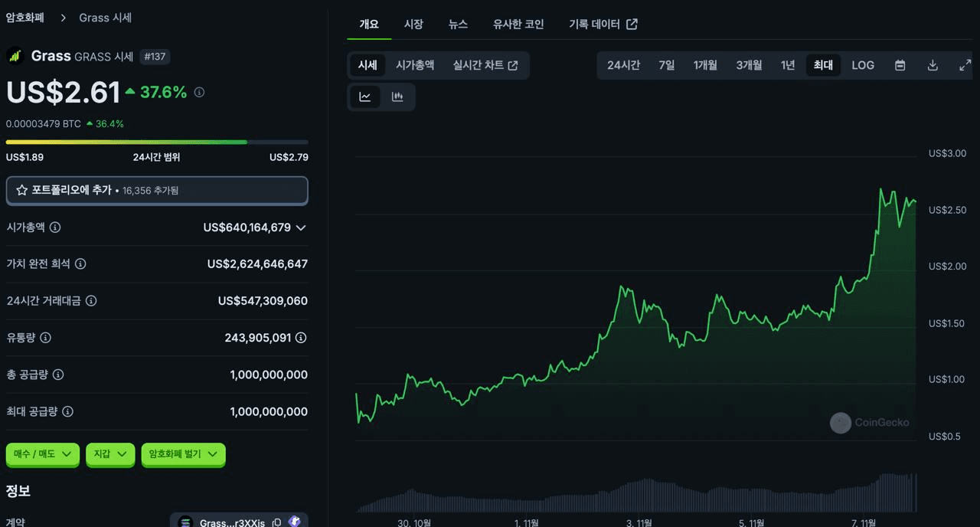
Task: Click 포트폴리오에 추가 button
Action: tap(157, 190)
